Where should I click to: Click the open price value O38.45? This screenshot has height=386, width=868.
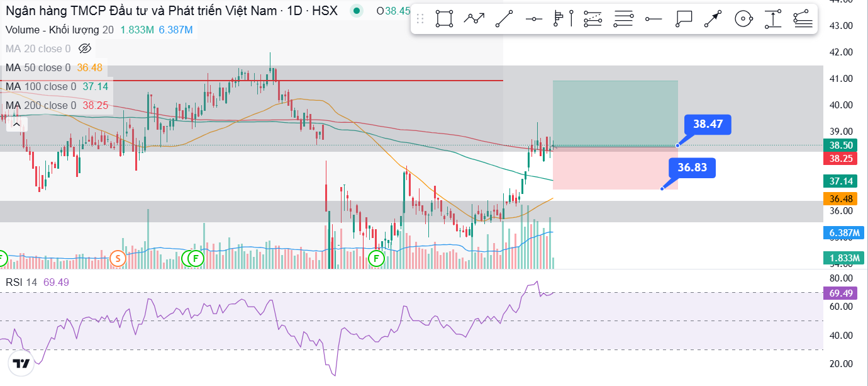click(393, 11)
